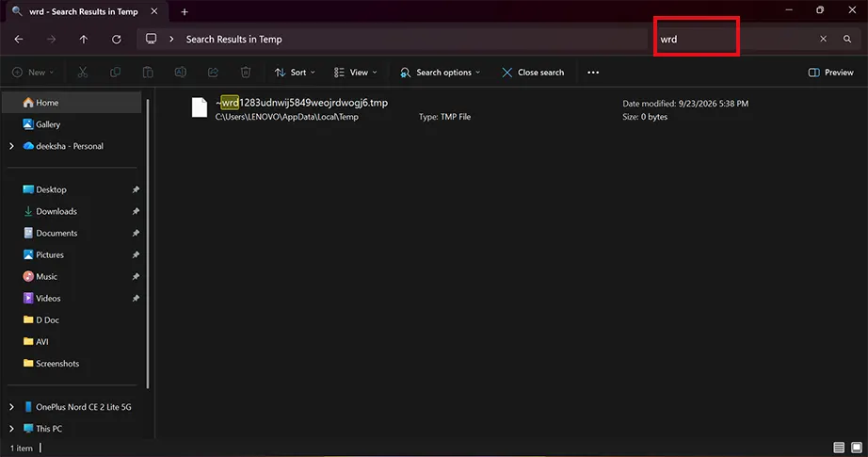Click the file path C:\Users\LENOVO\AppData\Local\Temp
The height and width of the screenshot is (457, 868).
click(x=287, y=117)
